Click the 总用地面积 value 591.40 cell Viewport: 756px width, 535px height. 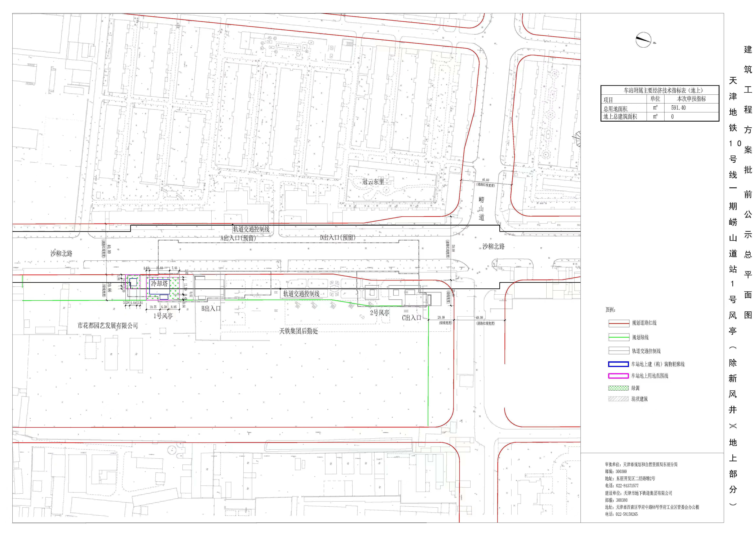(x=678, y=108)
